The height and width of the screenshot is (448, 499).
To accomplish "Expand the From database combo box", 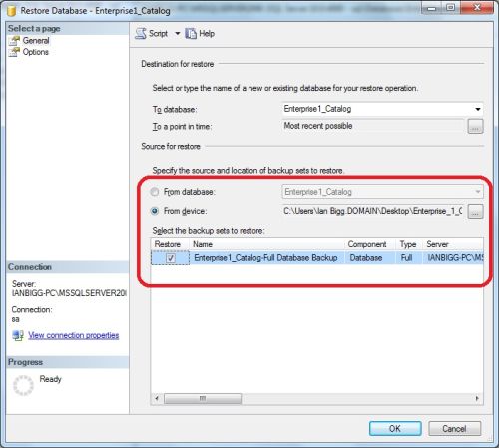I will click(478, 192).
